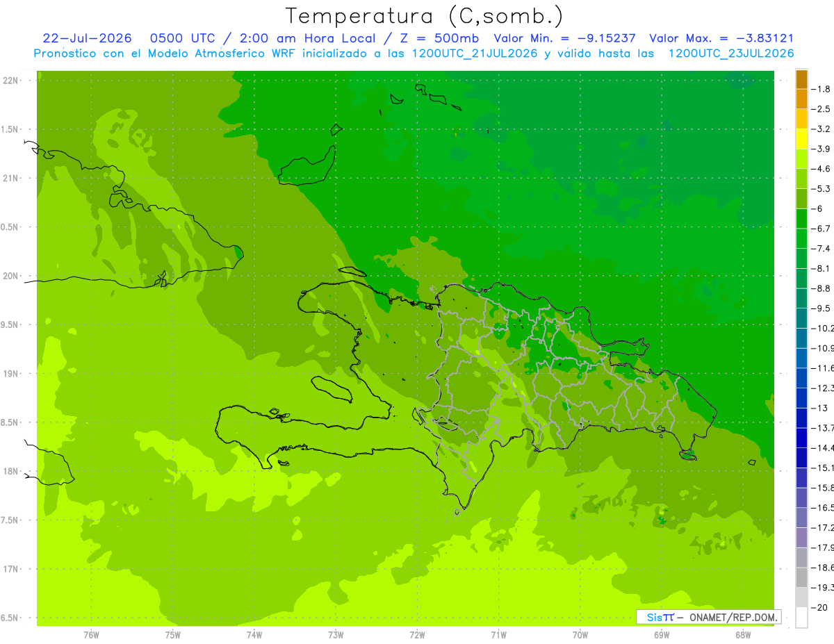This screenshot has height=644, width=834.
Task: Click the legend value "-13"
Action: tap(821, 408)
